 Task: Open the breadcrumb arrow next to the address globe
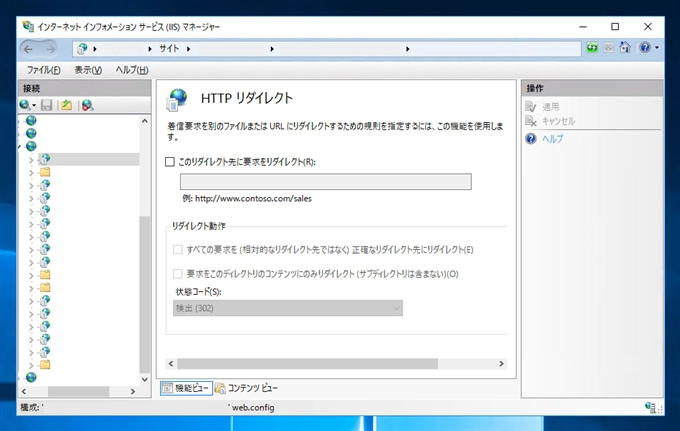(x=95, y=49)
